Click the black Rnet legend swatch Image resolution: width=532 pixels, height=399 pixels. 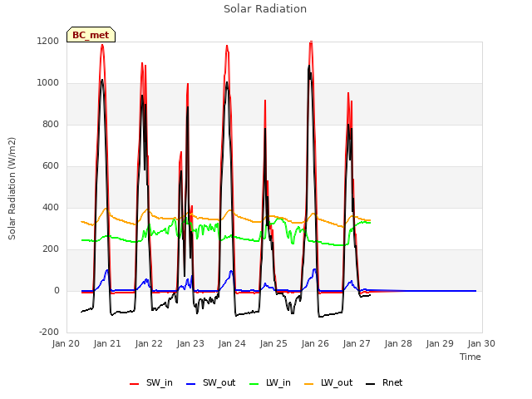coord(371,384)
